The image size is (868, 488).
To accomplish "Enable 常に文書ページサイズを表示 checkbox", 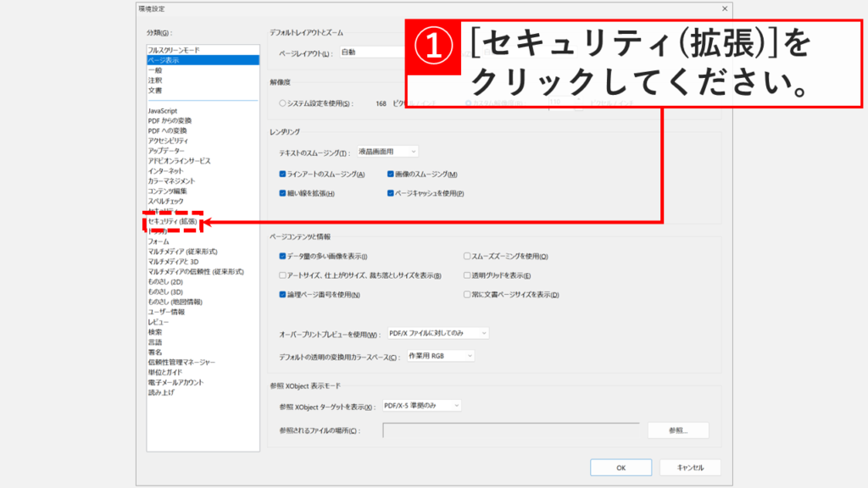I will click(x=467, y=294).
